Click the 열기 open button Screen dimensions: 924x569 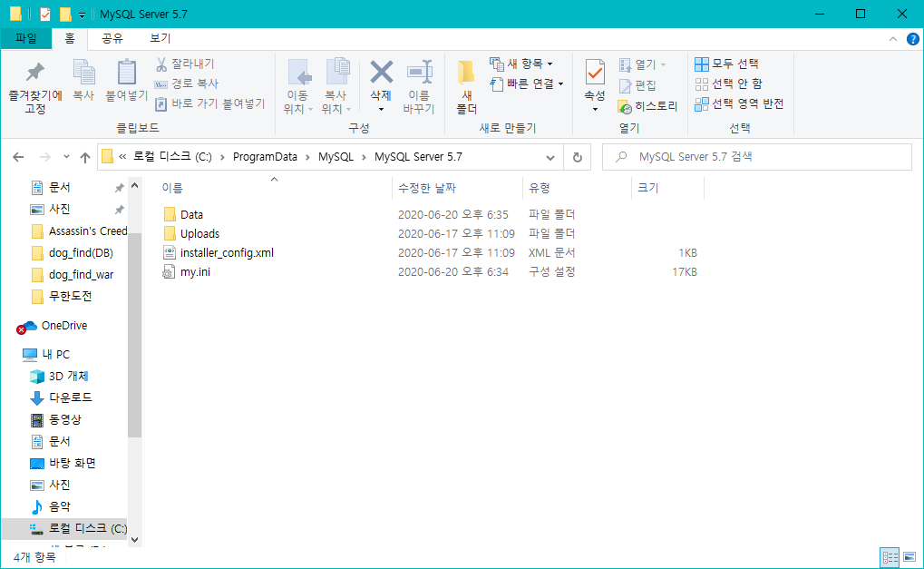coord(642,64)
